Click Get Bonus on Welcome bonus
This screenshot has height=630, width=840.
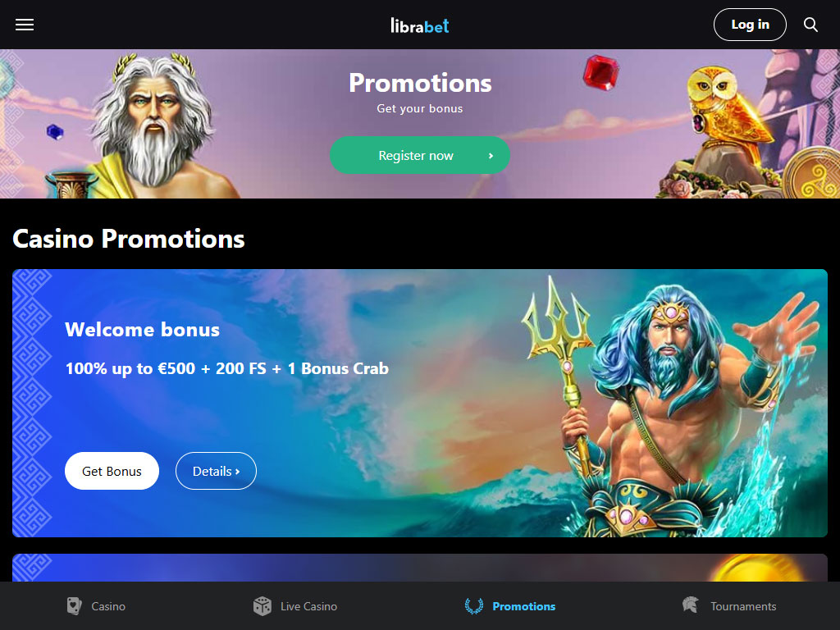(112, 471)
